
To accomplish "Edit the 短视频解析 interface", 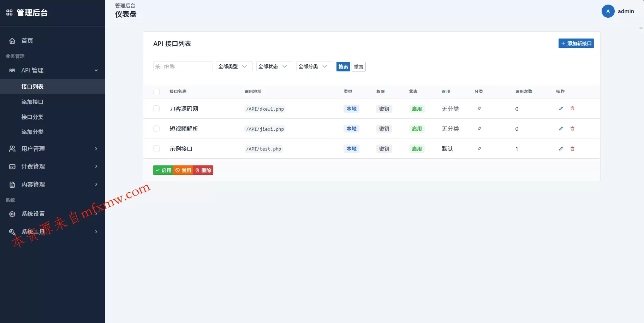I will [x=561, y=129].
